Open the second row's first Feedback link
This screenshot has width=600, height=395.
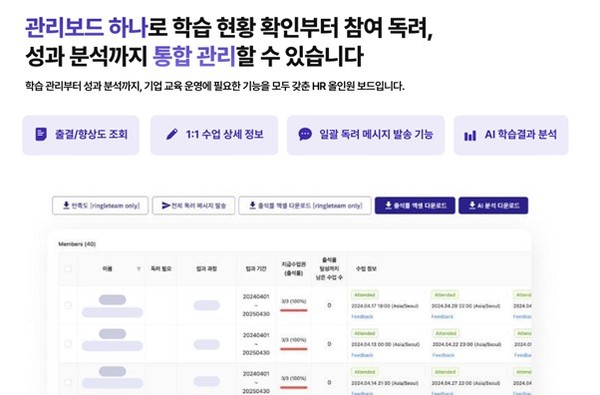[x=362, y=355]
